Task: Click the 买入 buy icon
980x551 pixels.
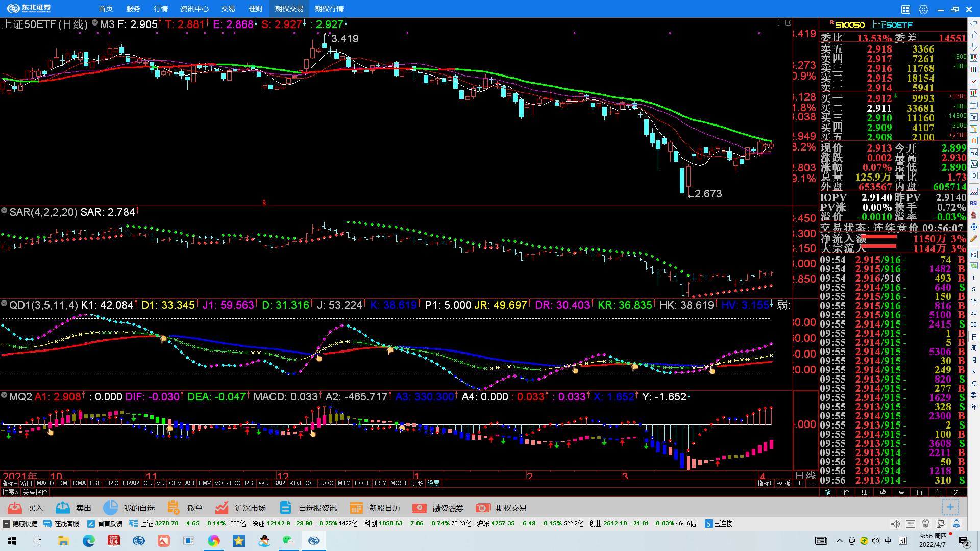Action: tap(15, 508)
